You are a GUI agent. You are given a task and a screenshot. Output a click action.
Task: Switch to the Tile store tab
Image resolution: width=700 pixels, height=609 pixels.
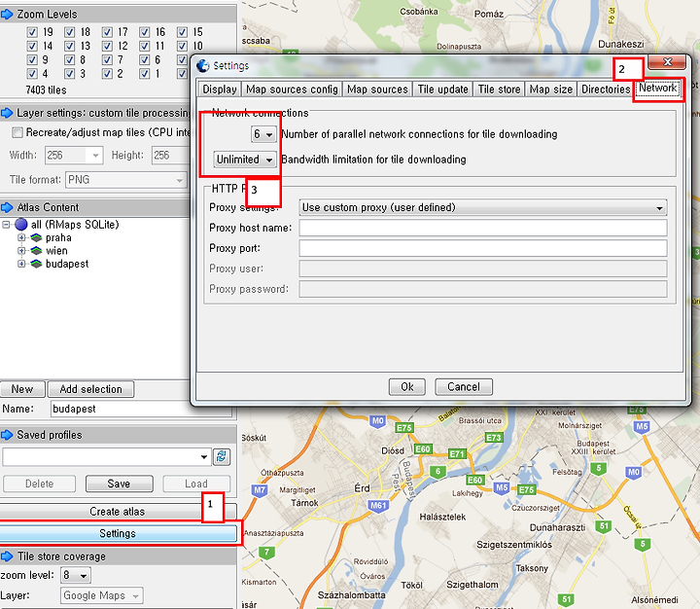pyautogui.click(x=499, y=90)
